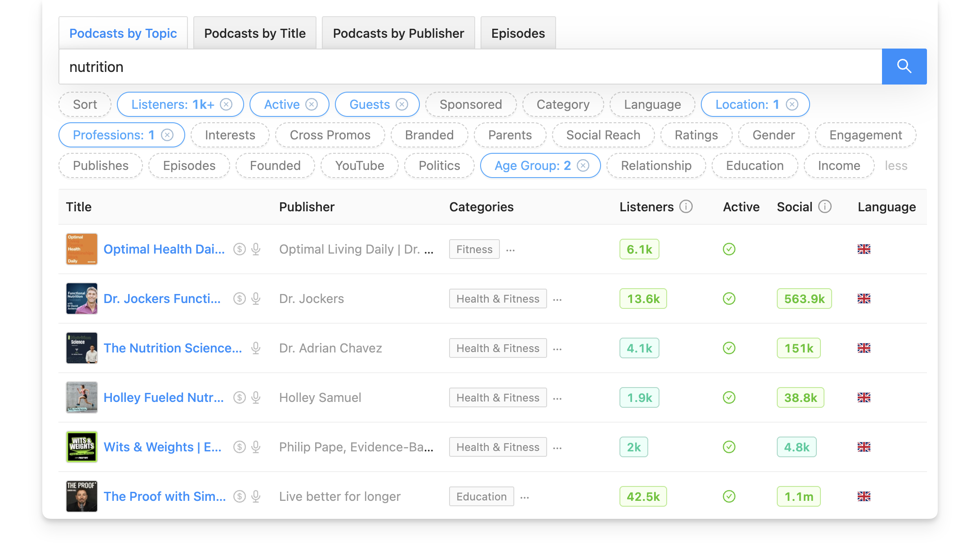Click the Optimal Health Daily cover thumbnail
This screenshot has width=980, height=544.
point(81,249)
